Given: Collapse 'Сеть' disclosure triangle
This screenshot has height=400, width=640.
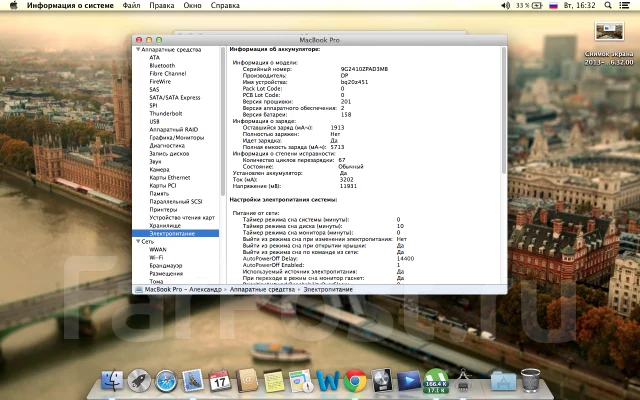Looking at the screenshot, I should point(138,241).
